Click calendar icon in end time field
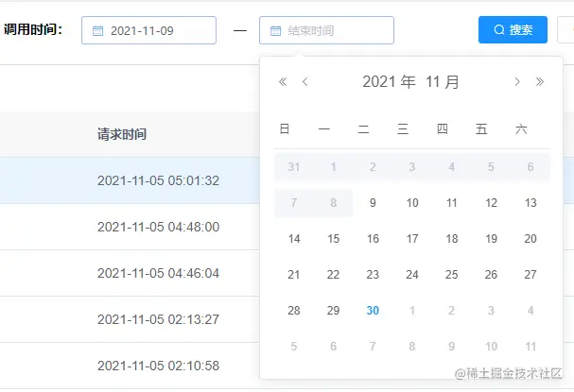The height and width of the screenshot is (392, 574). click(275, 31)
